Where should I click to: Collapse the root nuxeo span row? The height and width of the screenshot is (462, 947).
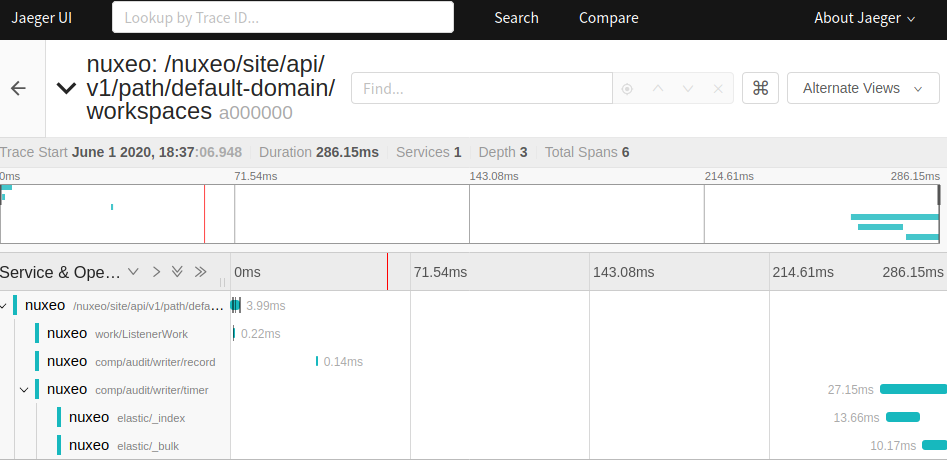click(4, 306)
